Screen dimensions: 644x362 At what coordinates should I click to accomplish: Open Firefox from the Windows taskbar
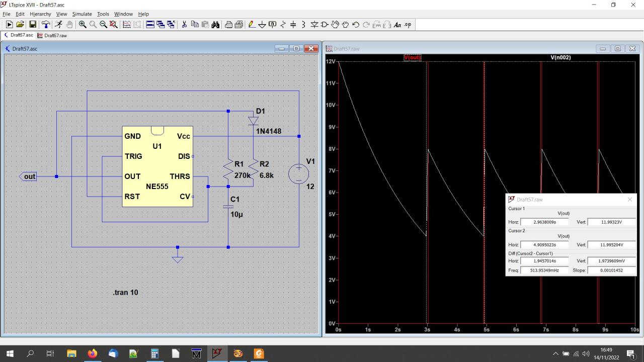click(x=92, y=353)
